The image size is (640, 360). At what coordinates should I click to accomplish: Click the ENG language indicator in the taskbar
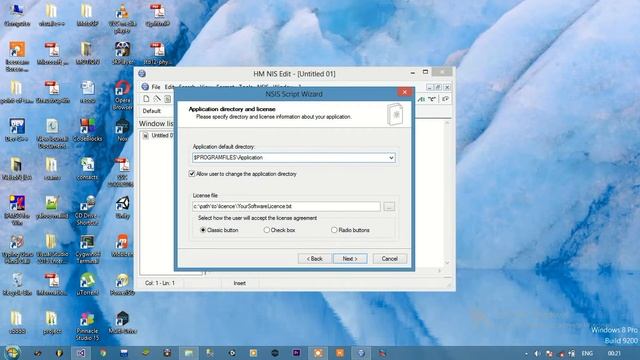587,353
